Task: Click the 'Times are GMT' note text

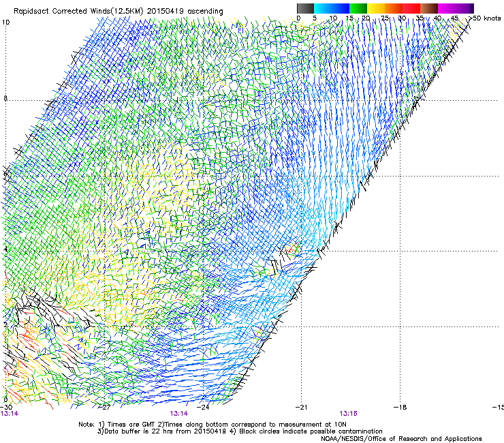Action: click(131, 425)
